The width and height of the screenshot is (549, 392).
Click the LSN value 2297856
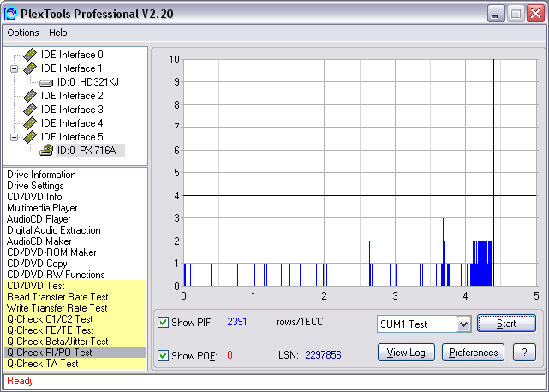323,355
